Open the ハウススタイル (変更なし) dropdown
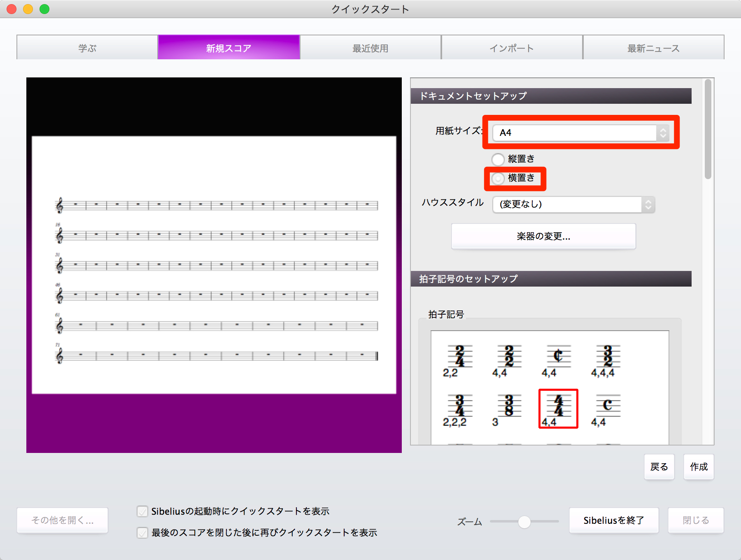The image size is (741, 560). (573, 204)
